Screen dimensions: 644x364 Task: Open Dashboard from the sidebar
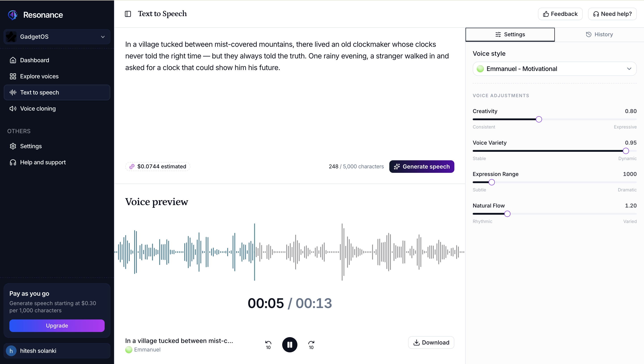(57, 60)
